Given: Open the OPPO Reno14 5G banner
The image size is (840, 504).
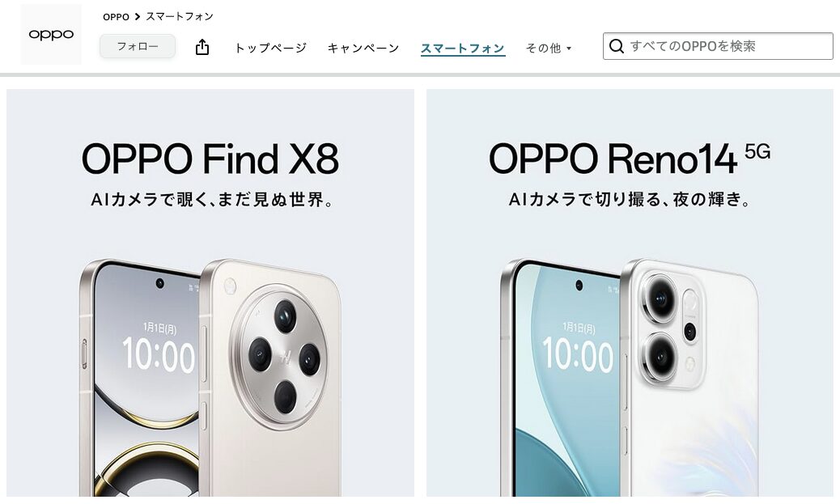Looking at the screenshot, I should [x=630, y=292].
